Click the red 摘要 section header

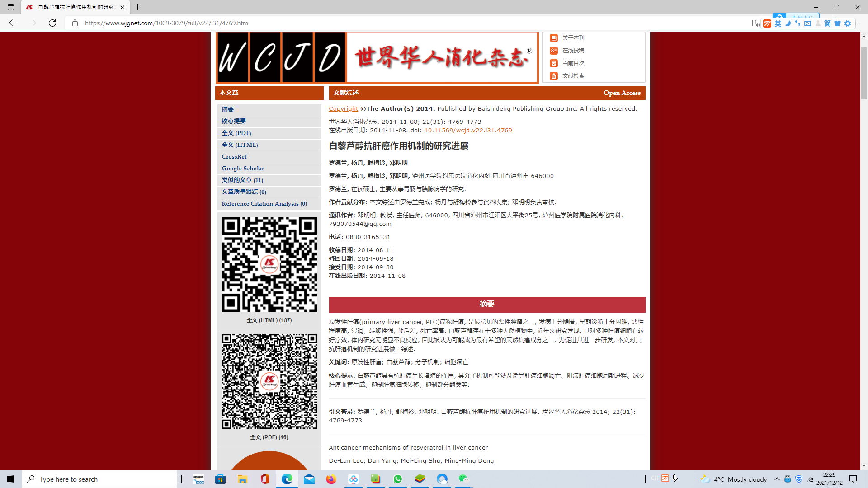tap(487, 304)
